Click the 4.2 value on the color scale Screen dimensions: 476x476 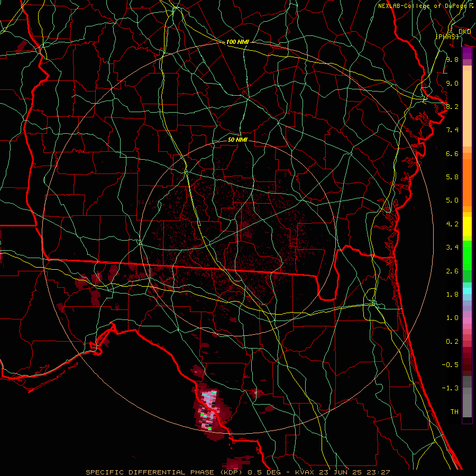click(452, 224)
